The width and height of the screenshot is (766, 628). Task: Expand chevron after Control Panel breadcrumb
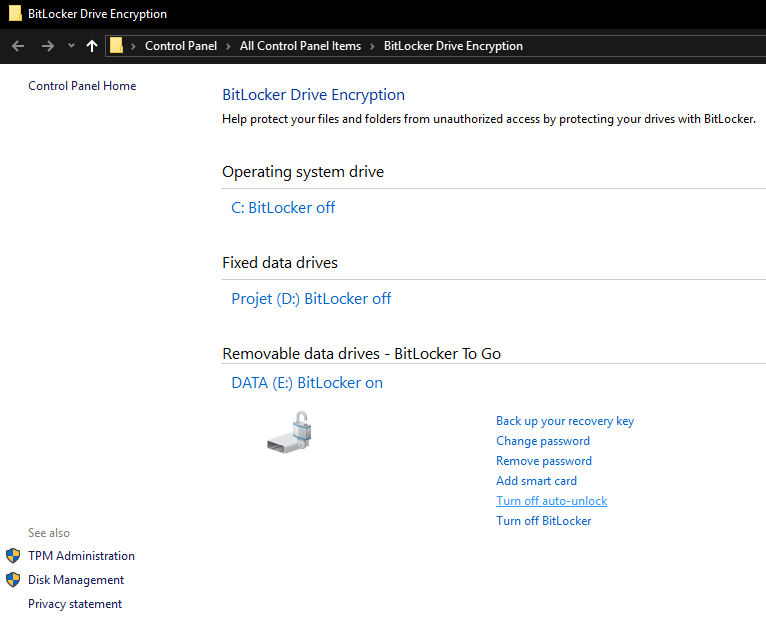[x=228, y=46]
